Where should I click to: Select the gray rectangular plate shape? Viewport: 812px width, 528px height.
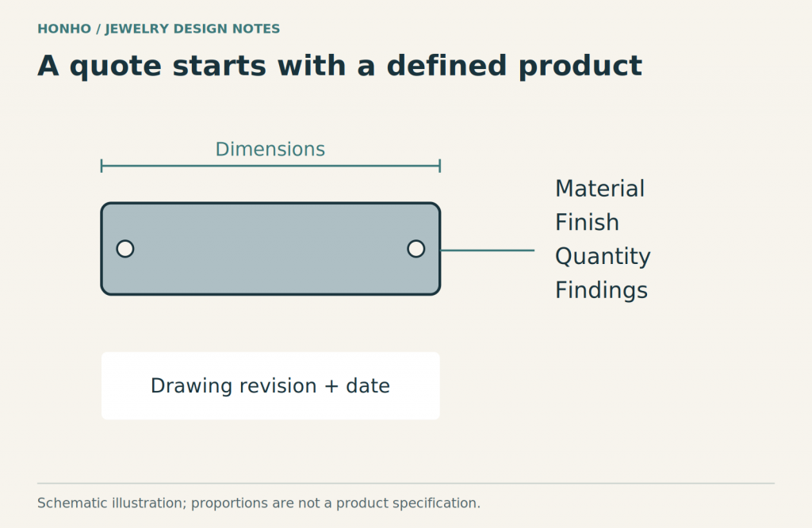[270, 249]
